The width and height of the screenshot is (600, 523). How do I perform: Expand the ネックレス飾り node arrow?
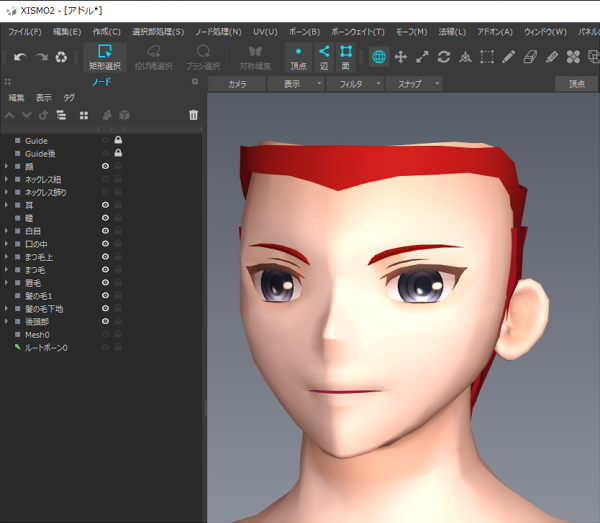click(x=6, y=192)
